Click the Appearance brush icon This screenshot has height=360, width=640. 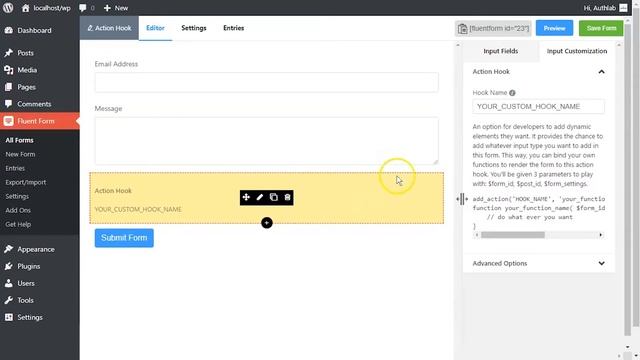coord(9,249)
